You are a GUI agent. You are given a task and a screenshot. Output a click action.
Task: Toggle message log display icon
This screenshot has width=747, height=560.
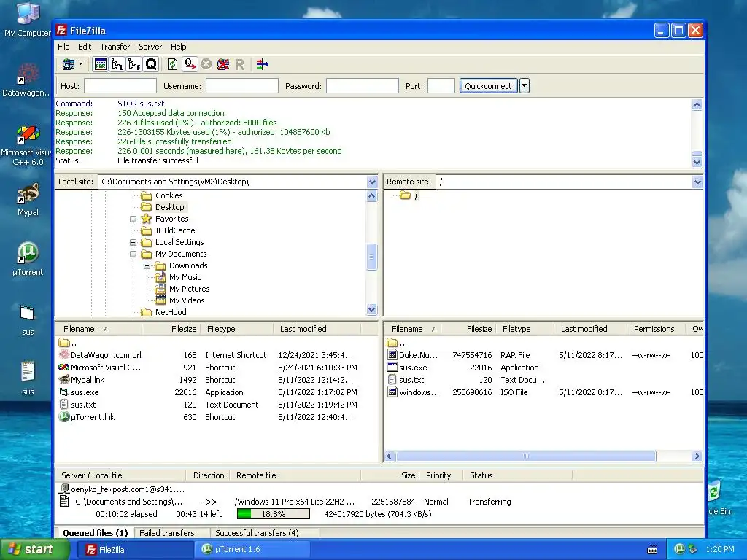coord(101,64)
